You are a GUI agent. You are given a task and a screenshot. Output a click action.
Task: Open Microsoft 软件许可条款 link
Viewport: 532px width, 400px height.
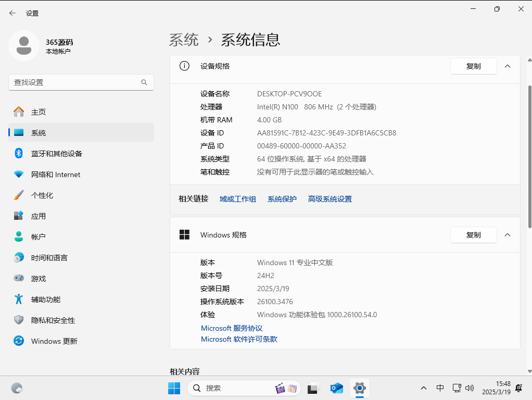coord(239,339)
